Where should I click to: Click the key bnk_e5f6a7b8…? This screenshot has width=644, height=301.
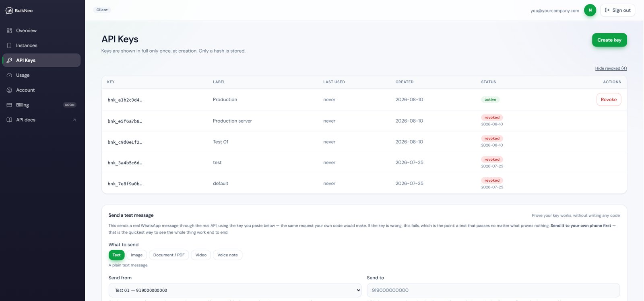point(125,121)
